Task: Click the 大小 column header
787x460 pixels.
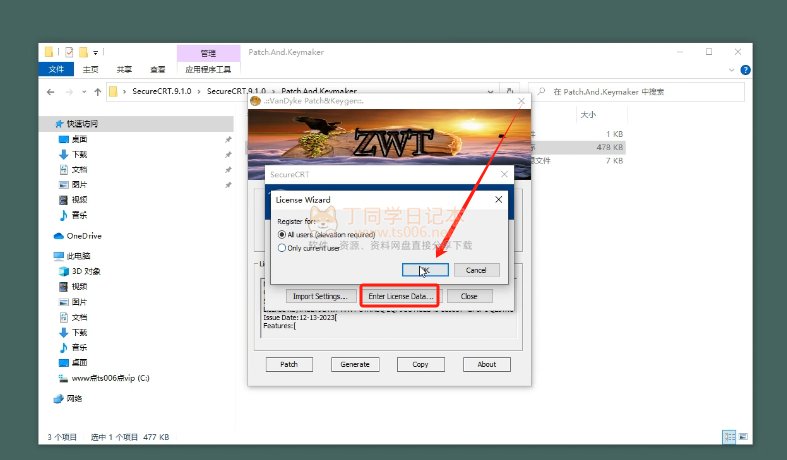Action: pos(588,114)
